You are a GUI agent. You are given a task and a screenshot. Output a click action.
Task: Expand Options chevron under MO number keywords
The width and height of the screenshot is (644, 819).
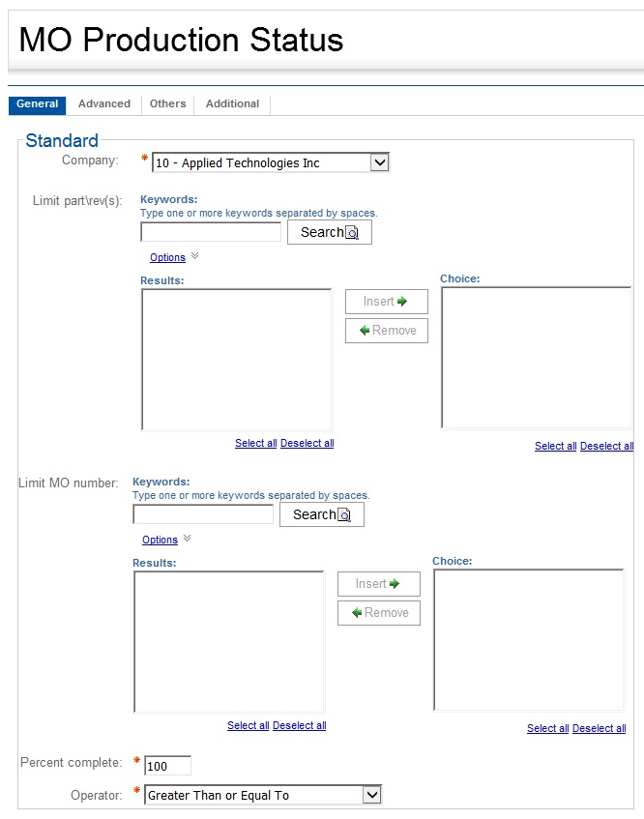pyautogui.click(x=187, y=539)
